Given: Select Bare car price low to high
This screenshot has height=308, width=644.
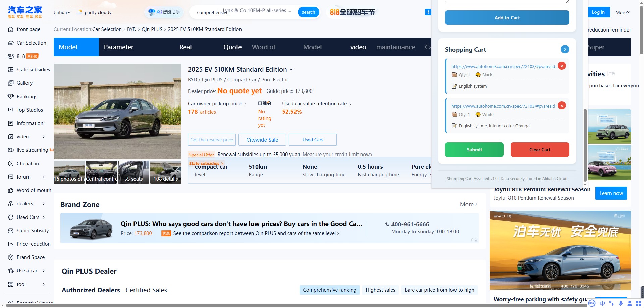Looking at the screenshot, I should point(439,290).
